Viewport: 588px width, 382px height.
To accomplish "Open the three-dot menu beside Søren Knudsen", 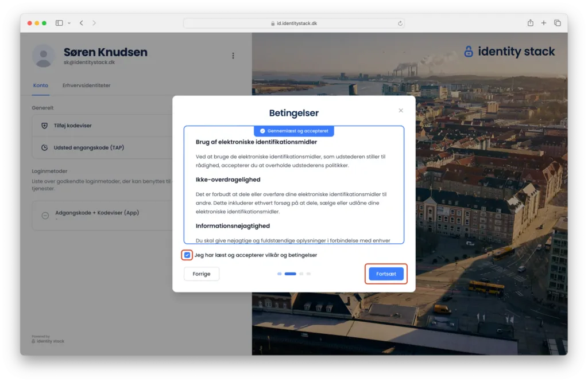I will pyautogui.click(x=233, y=56).
